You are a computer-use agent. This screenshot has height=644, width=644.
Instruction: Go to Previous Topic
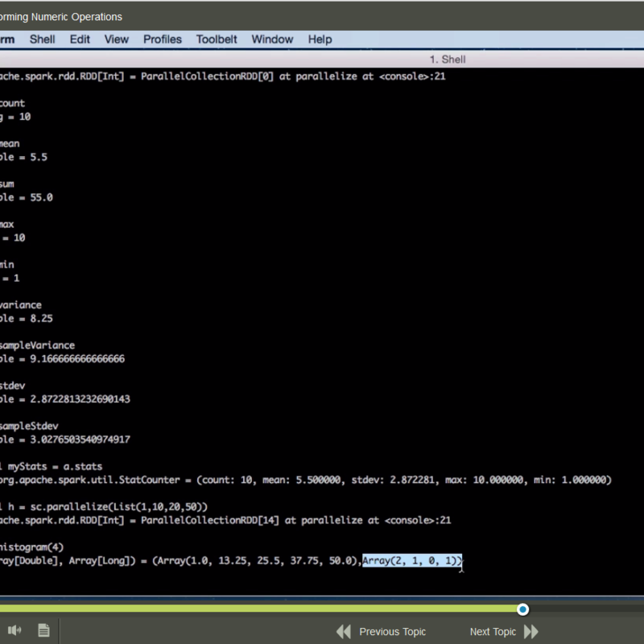[392, 632]
